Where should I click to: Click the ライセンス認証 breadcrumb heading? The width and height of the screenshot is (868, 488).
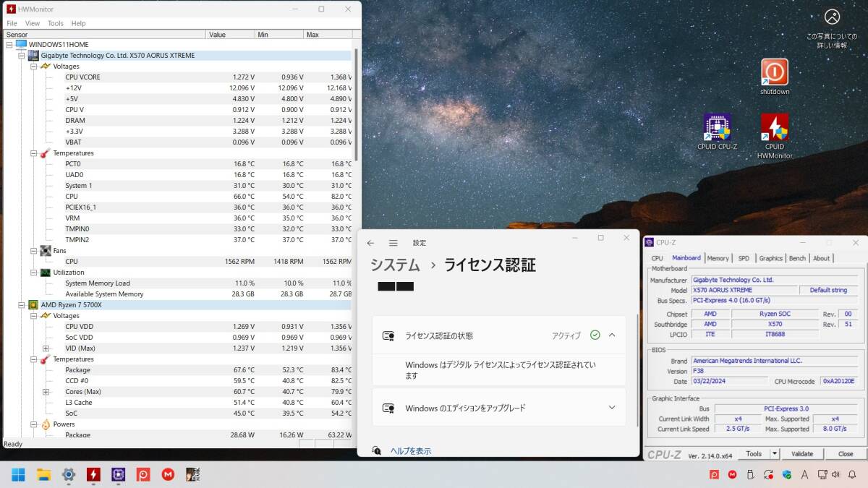(490, 265)
